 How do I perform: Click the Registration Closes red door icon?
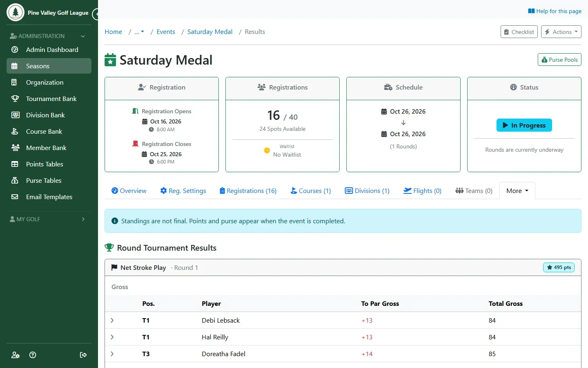pos(136,144)
